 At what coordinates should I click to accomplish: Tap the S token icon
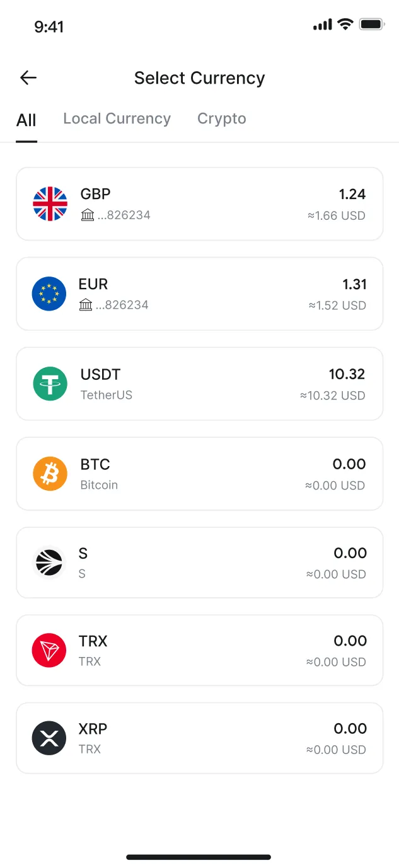(50, 562)
